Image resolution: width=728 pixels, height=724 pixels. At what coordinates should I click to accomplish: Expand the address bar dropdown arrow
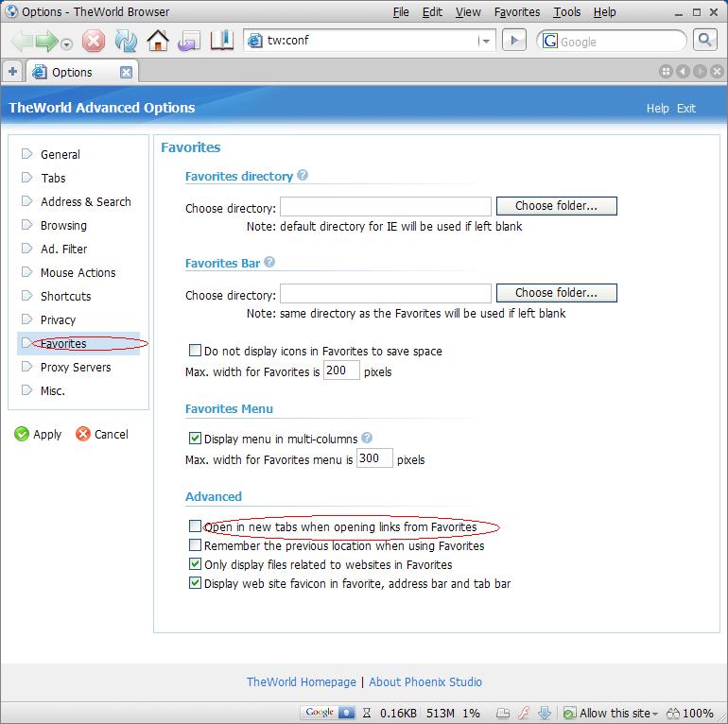tap(486, 42)
